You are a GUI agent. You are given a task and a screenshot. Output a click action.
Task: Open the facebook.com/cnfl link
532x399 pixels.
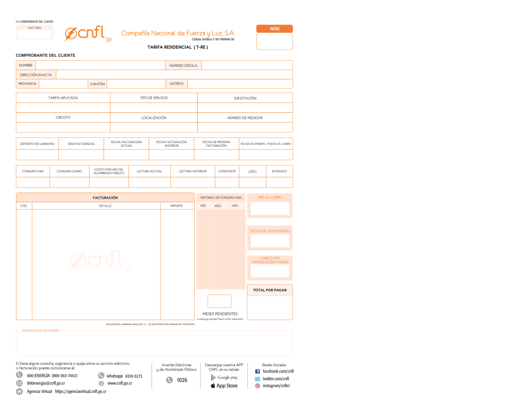(x=278, y=371)
